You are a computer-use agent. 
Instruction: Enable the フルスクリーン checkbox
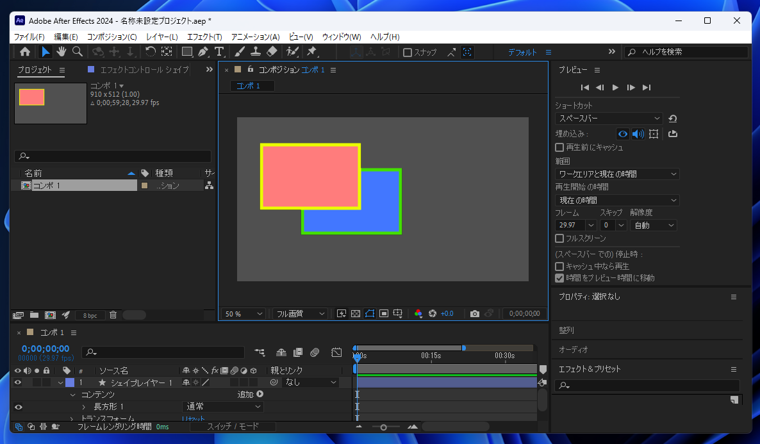[x=560, y=239]
